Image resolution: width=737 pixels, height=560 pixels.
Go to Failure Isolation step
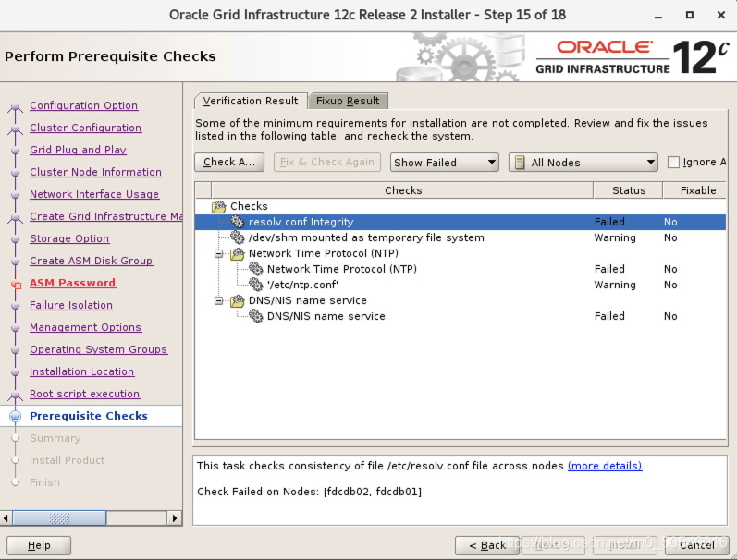(71, 305)
